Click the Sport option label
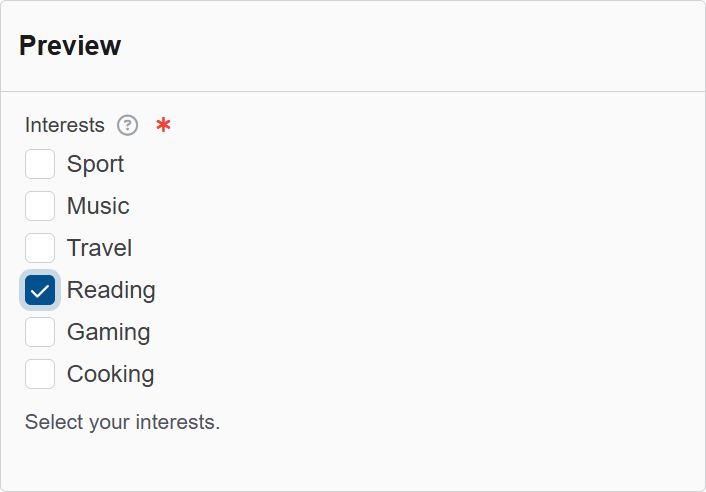The image size is (706, 492). pyautogui.click(x=95, y=164)
